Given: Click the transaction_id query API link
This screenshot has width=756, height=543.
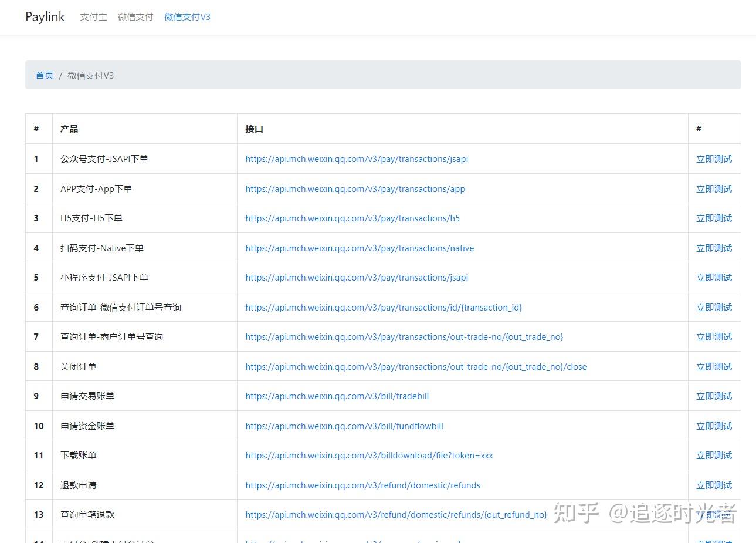Looking at the screenshot, I should pyautogui.click(x=384, y=307).
